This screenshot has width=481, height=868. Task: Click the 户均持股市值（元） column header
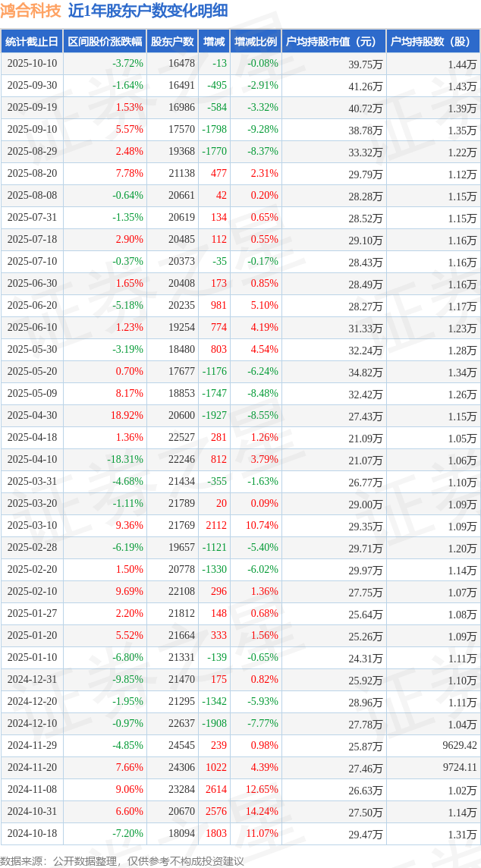(x=334, y=42)
